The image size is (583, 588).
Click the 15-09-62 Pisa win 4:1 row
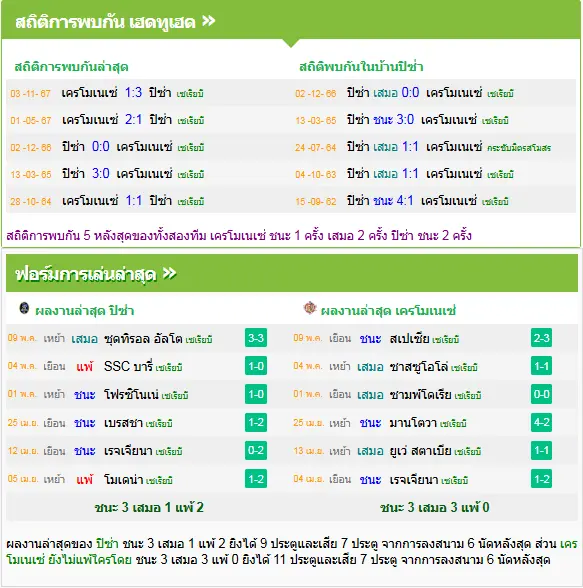coord(434,201)
